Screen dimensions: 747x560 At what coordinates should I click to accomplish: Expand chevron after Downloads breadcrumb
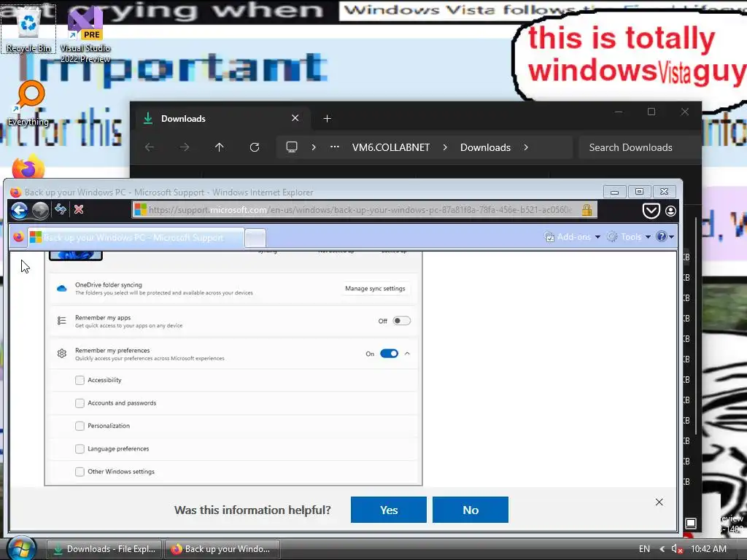526,147
